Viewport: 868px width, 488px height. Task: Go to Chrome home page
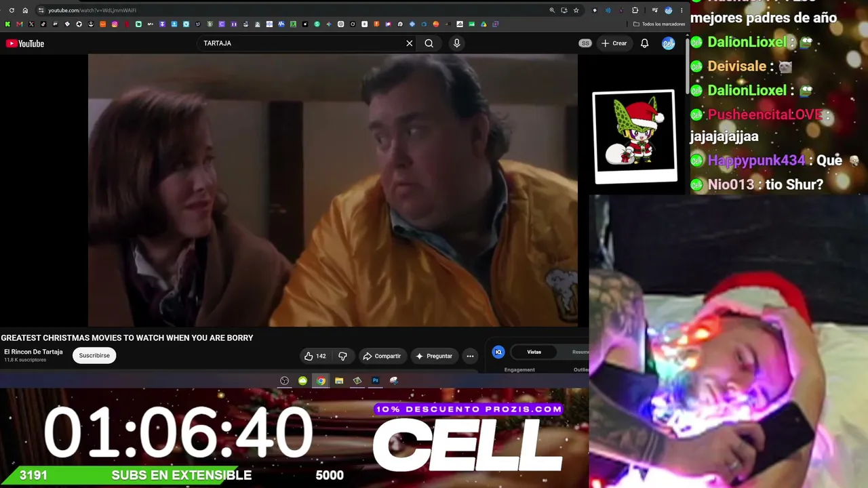(25, 10)
